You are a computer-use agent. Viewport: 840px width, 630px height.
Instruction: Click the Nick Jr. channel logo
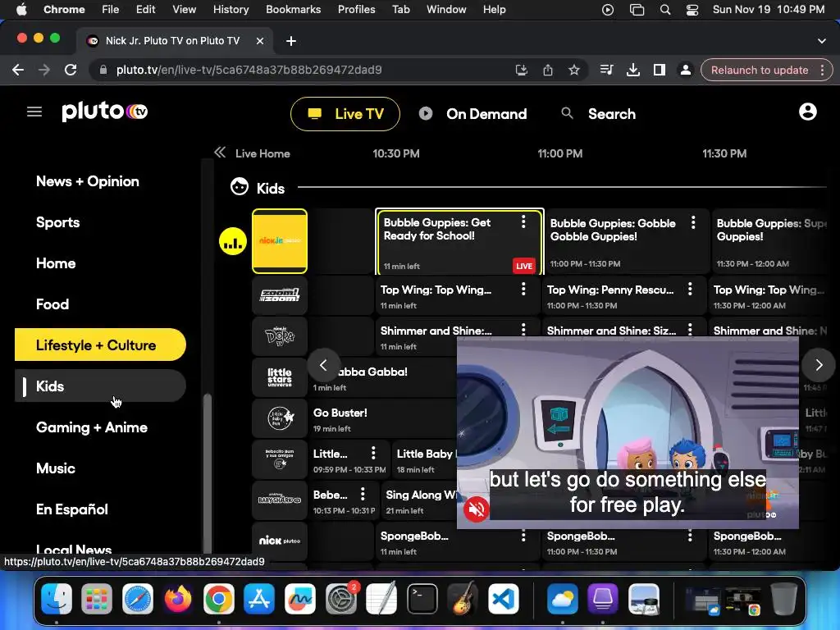point(280,241)
